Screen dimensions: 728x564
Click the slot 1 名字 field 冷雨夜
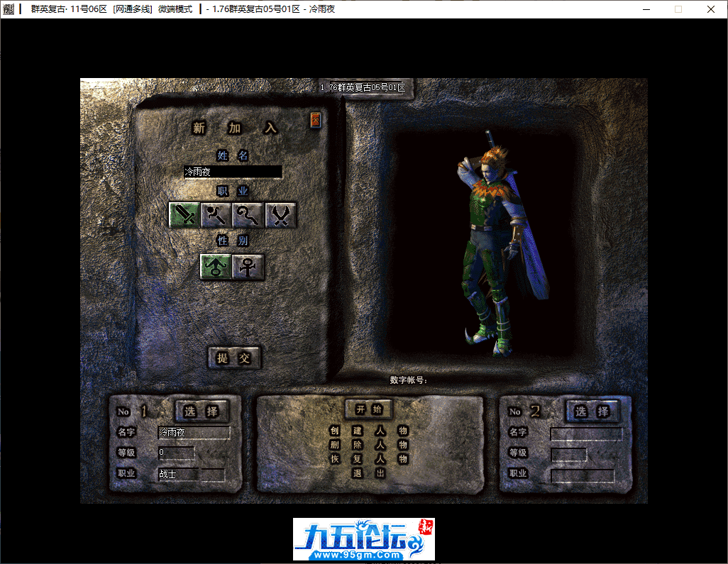(x=194, y=433)
